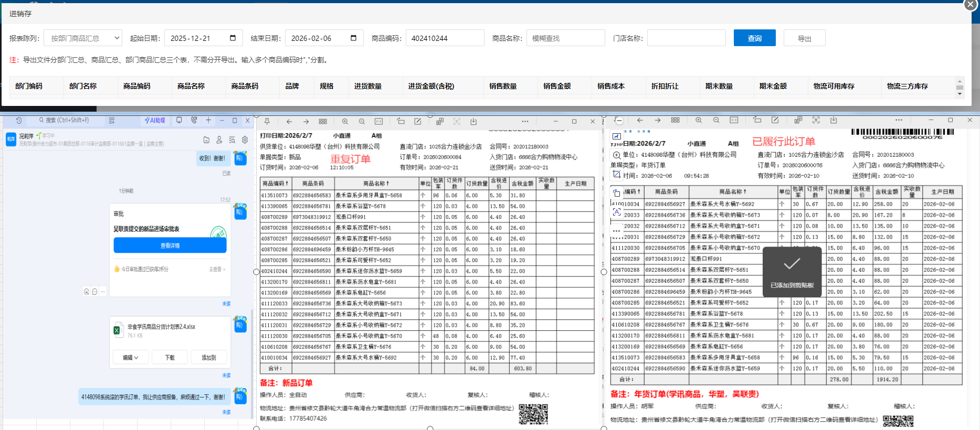This screenshot has width=980, height=430.
Task: Click the AI助理 assistant button
Action: tap(155, 121)
